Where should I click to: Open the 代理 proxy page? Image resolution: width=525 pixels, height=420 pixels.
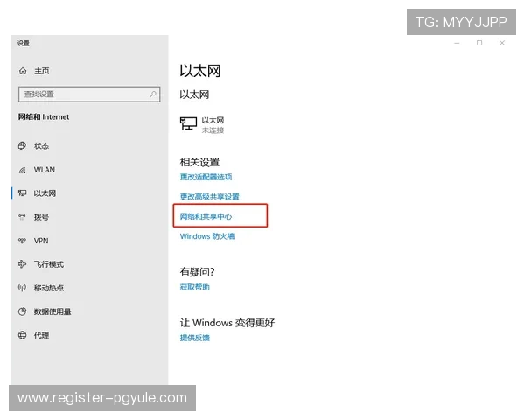click(41, 335)
